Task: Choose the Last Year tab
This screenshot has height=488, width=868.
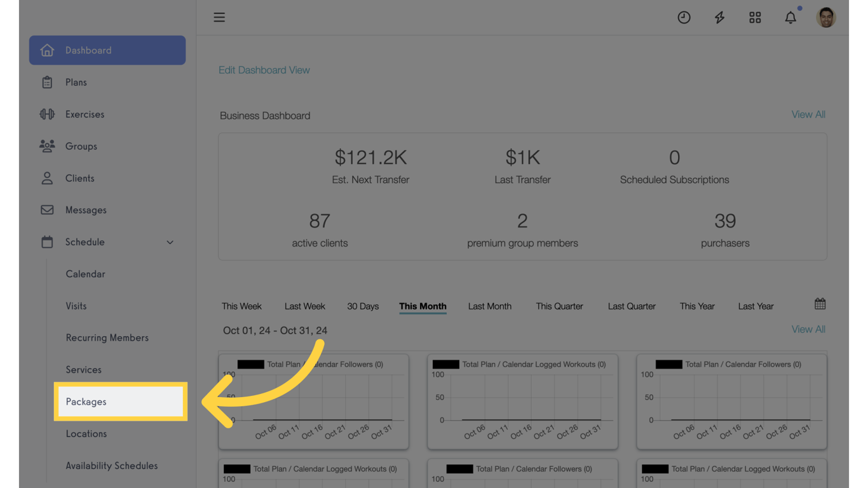Action: pyautogui.click(x=756, y=306)
